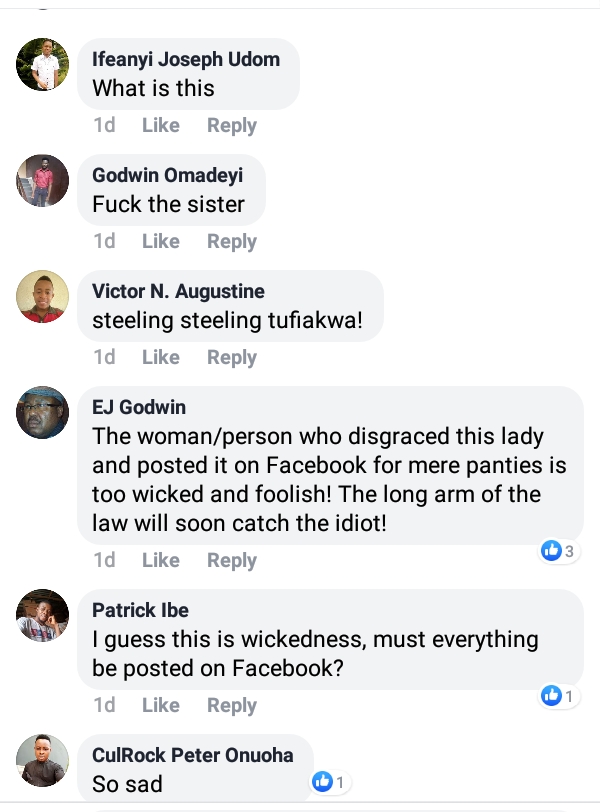Tap Victor N. Augustine's profile photo
Viewport: 600px width, 812px height.
[x=43, y=296]
